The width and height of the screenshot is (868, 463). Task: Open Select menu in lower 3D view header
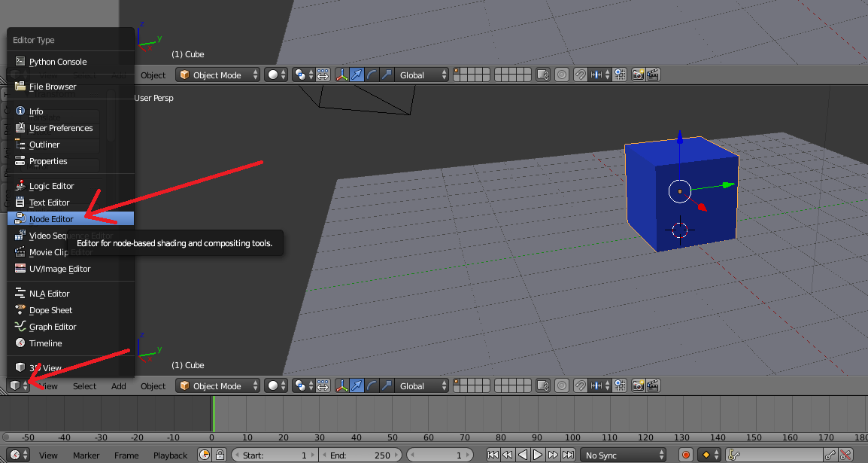coord(85,386)
